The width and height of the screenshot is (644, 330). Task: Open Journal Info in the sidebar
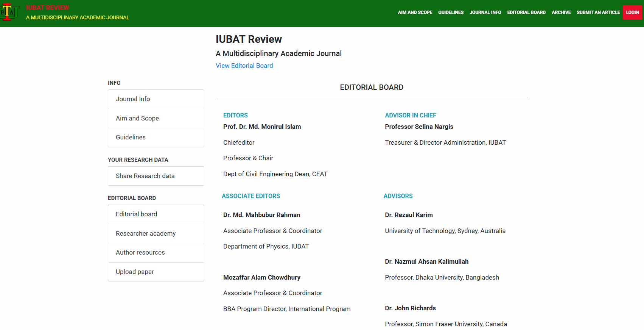pyautogui.click(x=156, y=99)
